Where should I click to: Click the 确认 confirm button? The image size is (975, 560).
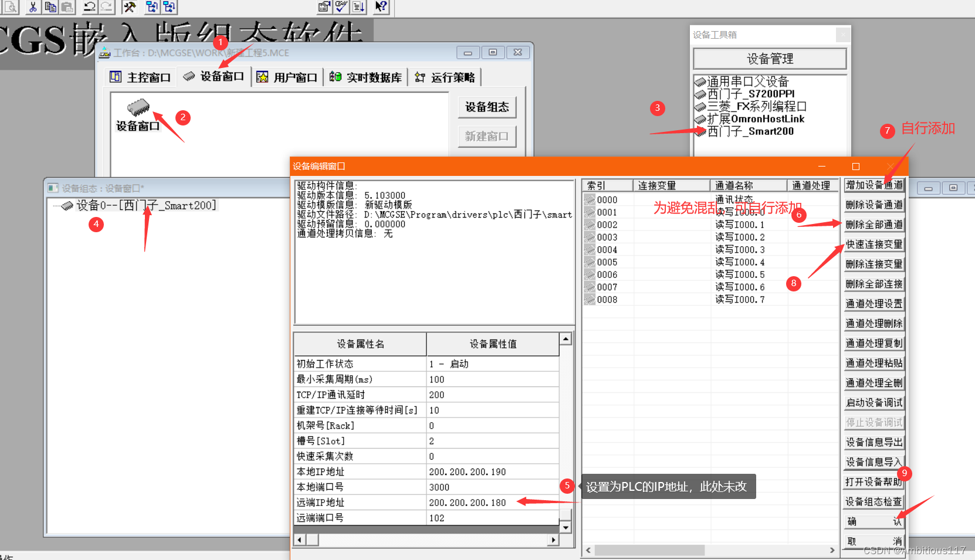point(874,522)
